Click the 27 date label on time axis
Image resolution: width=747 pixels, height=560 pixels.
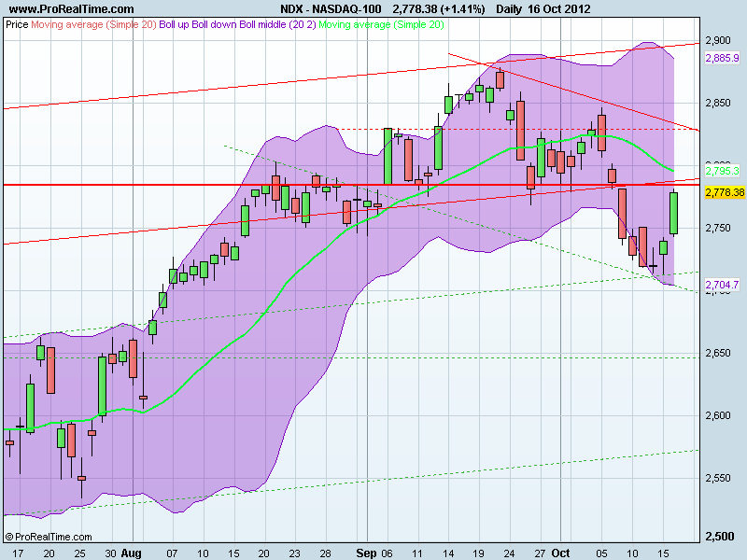pyautogui.click(x=540, y=553)
